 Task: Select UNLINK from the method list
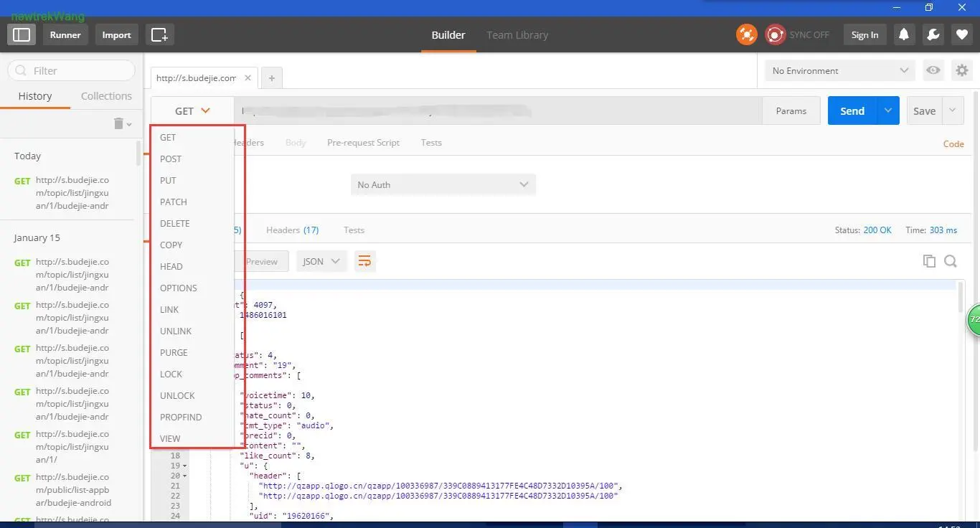click(192, 331)
